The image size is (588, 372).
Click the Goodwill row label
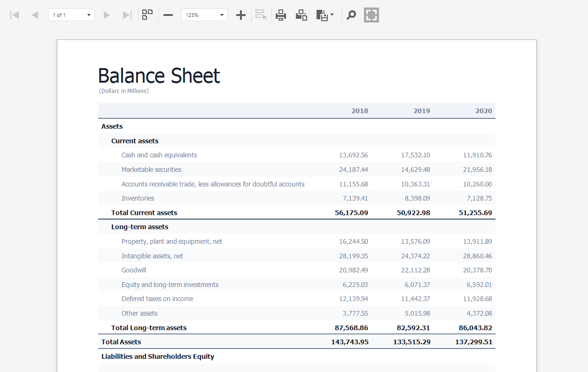134,270
